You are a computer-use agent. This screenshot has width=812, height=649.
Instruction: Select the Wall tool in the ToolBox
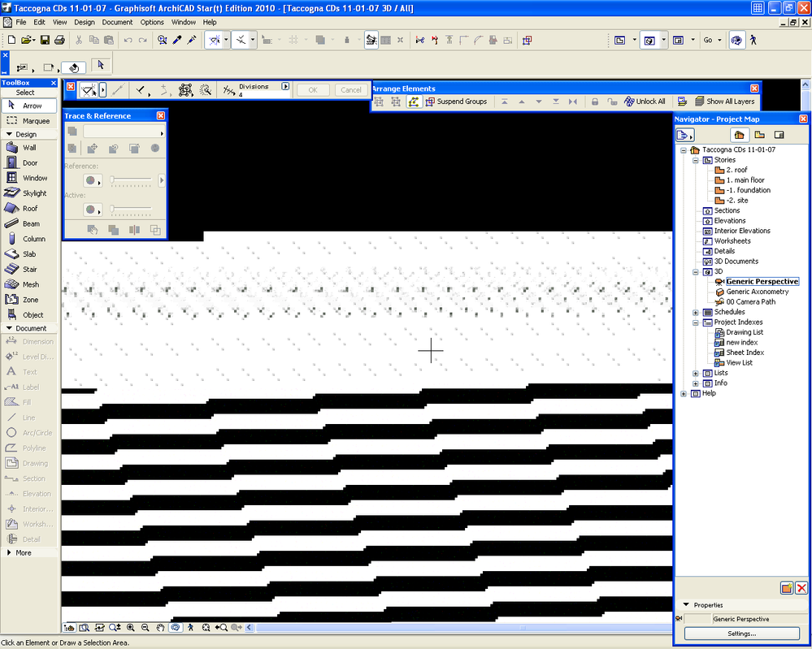(30, 147)
